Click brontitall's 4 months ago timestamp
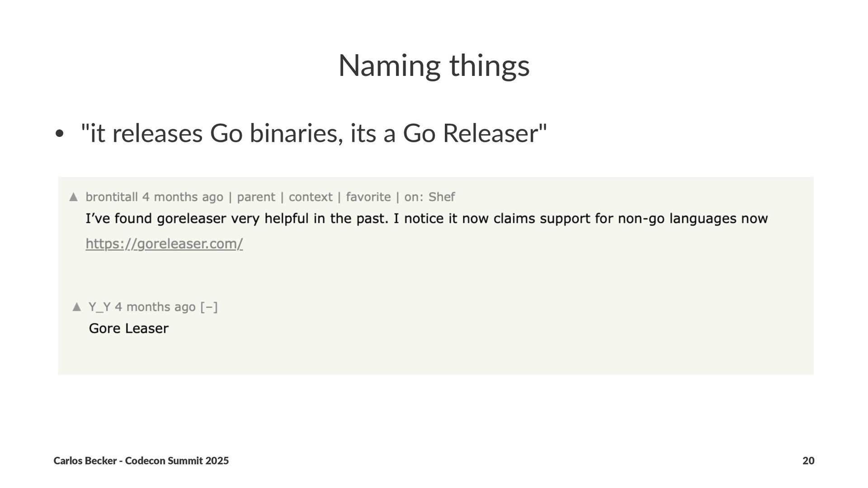Viewport: 868px width, 488px height. click(183, 197)
